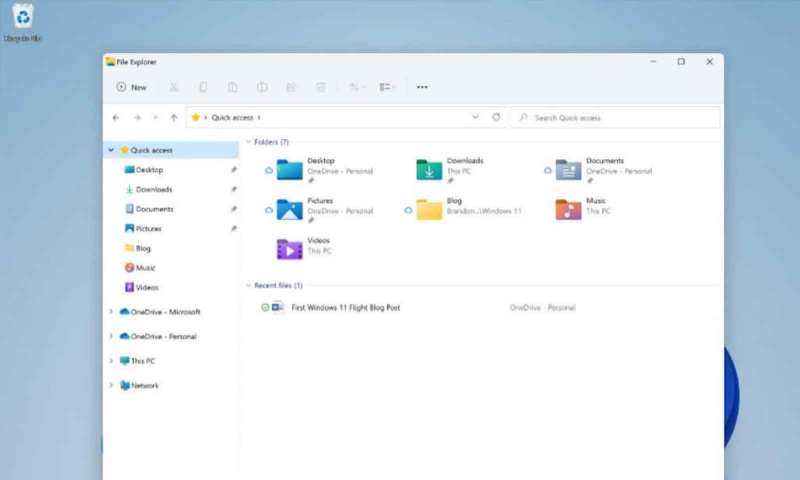The image size is (800, 480).
Task: Click the pin icon beside Pictures in sidebar
Action: pyautogui.click(x=233, y=229)
